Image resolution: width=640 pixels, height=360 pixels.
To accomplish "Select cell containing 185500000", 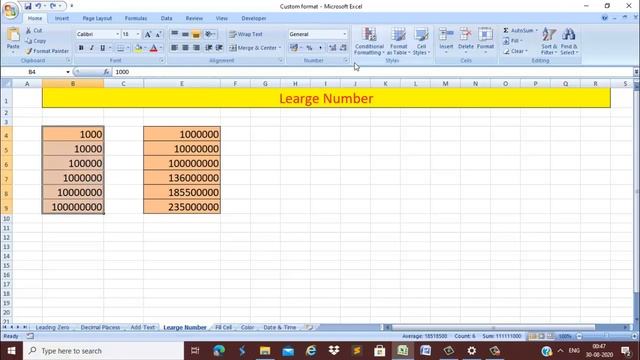I will tap(182, 192).
